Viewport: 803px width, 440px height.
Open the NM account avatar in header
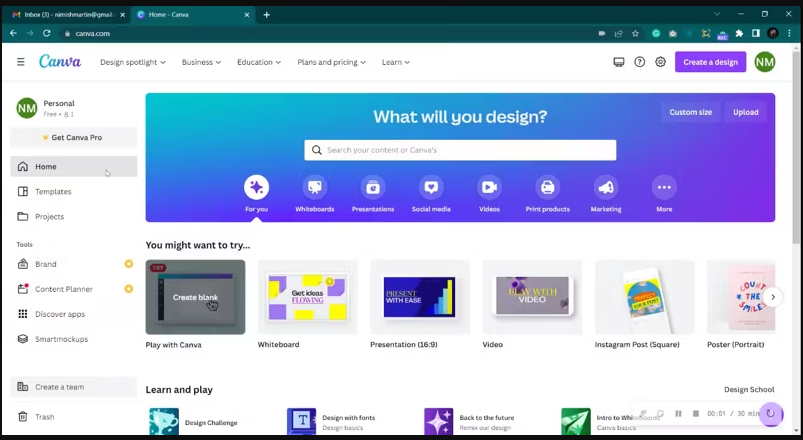[765, 62]
